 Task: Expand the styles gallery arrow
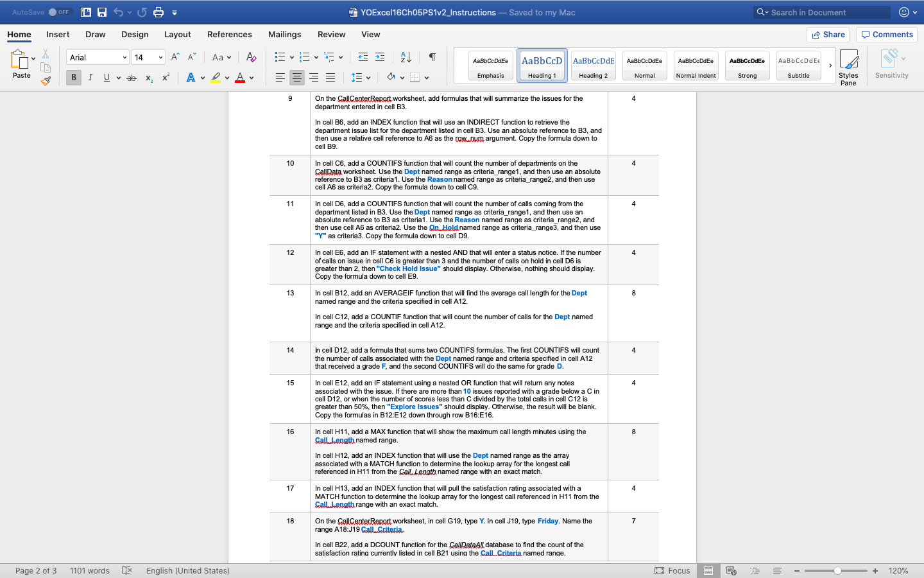point(830,66)
